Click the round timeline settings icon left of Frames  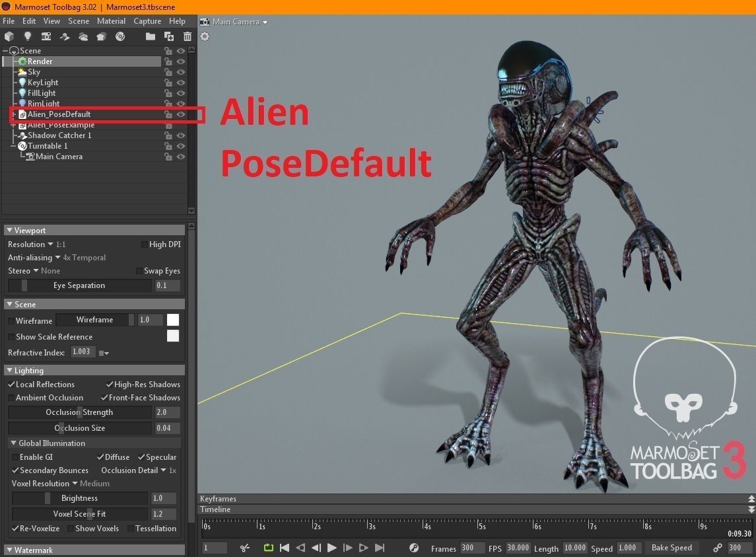(414, 547)
